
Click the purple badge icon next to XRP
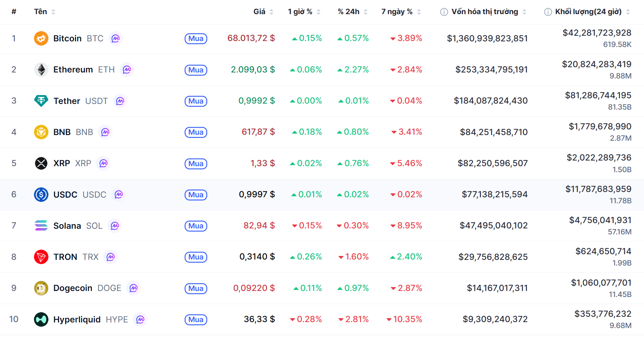coord(103,163)
